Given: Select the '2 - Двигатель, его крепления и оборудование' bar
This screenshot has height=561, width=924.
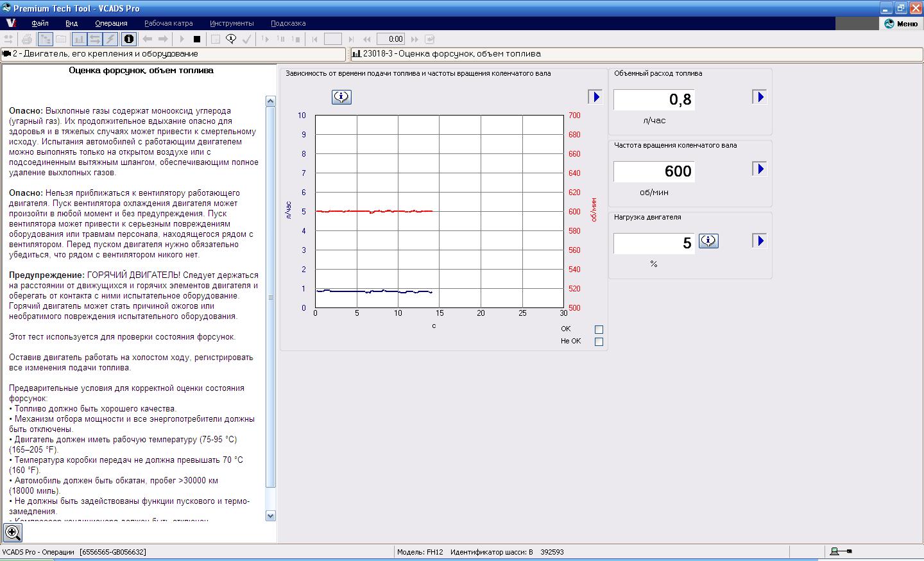Looking at the screenshot, I should (x=173, y=54).
